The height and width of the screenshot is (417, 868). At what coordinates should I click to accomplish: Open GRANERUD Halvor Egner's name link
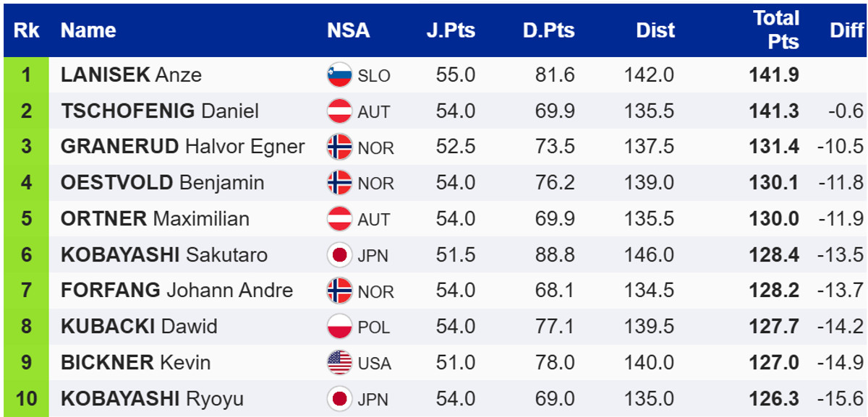pyautogui.click(x=182, y=147)
